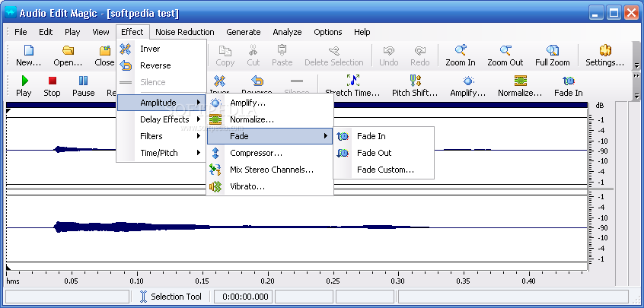Open the Play menu

pos(72,32)
